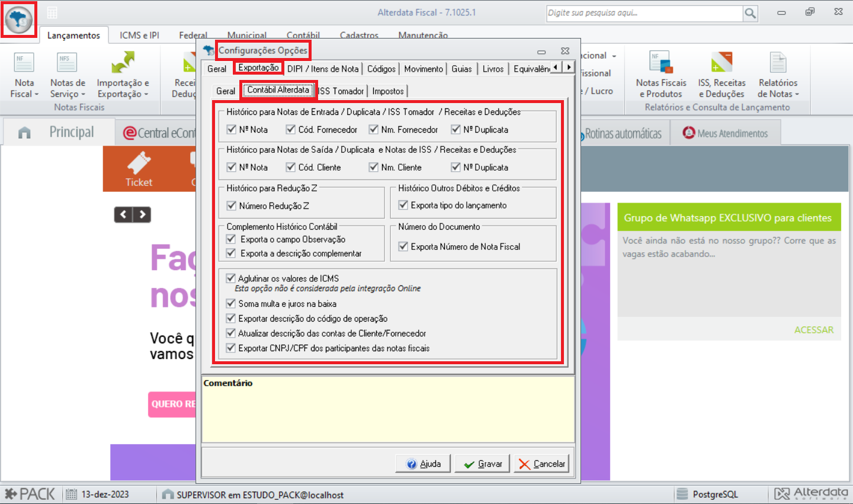Toggle Exportar CNPJ/CPF dos participantes checkbox
The height and width of the screenshot is (504, 853).
point(231,348)
